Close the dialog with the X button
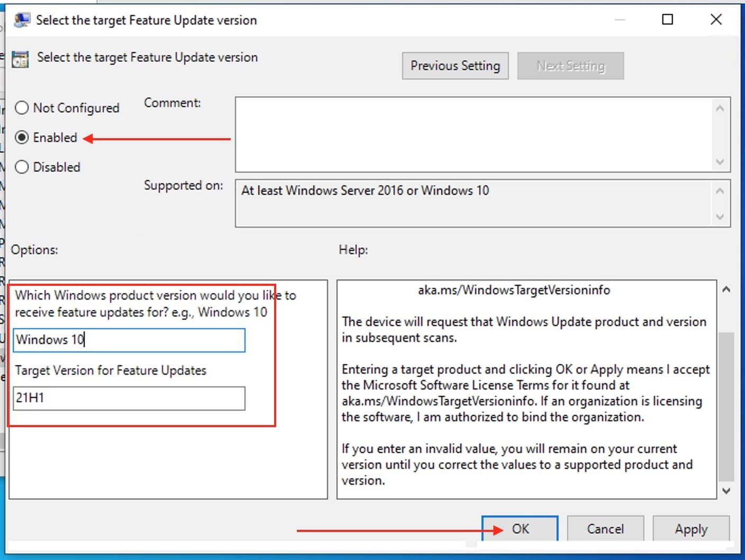745x560 pixels. (716, 20)
